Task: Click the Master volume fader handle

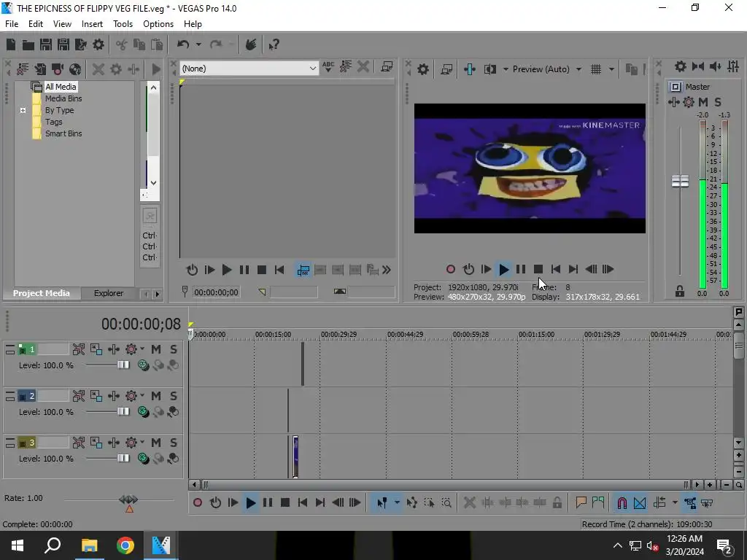Action: click(680, 182)
